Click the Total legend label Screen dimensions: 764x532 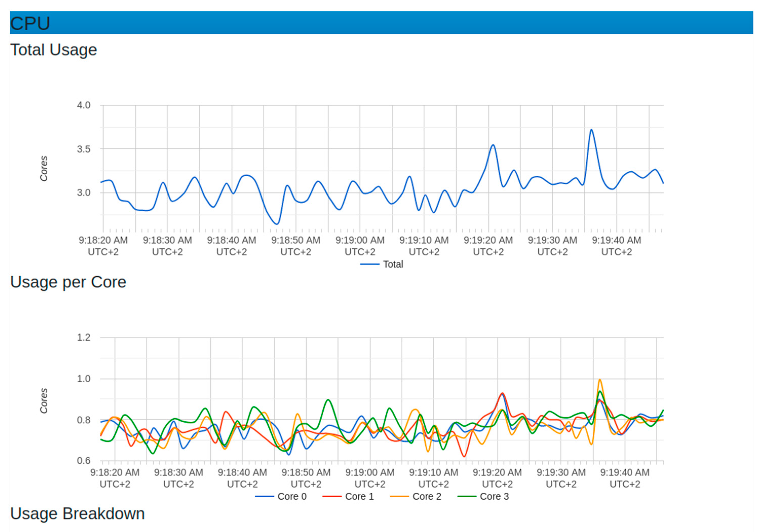393,264
